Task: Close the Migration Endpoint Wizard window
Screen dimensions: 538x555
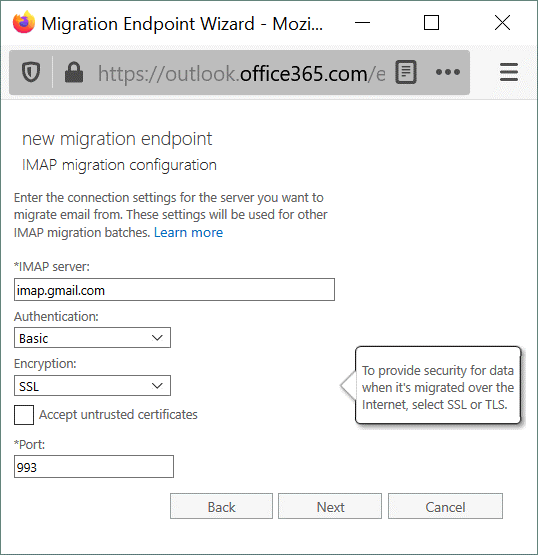Action: pyautogui.click(x=502, y=23)
